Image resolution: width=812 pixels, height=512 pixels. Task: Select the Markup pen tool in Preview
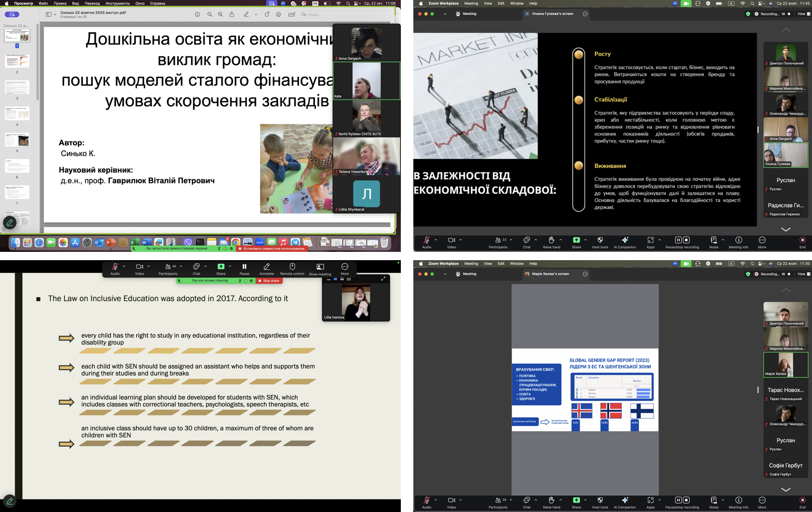click(x=246, y=15)
